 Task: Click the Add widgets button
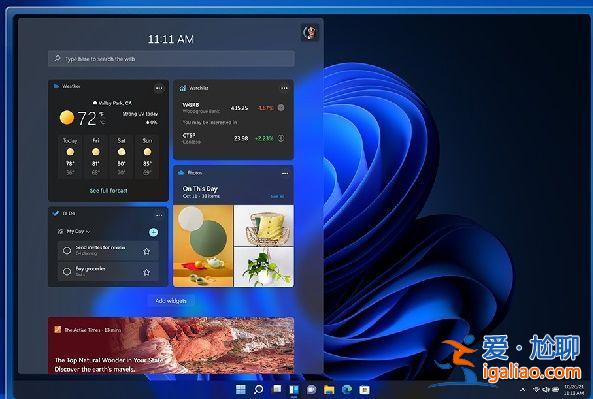[171, 301]
